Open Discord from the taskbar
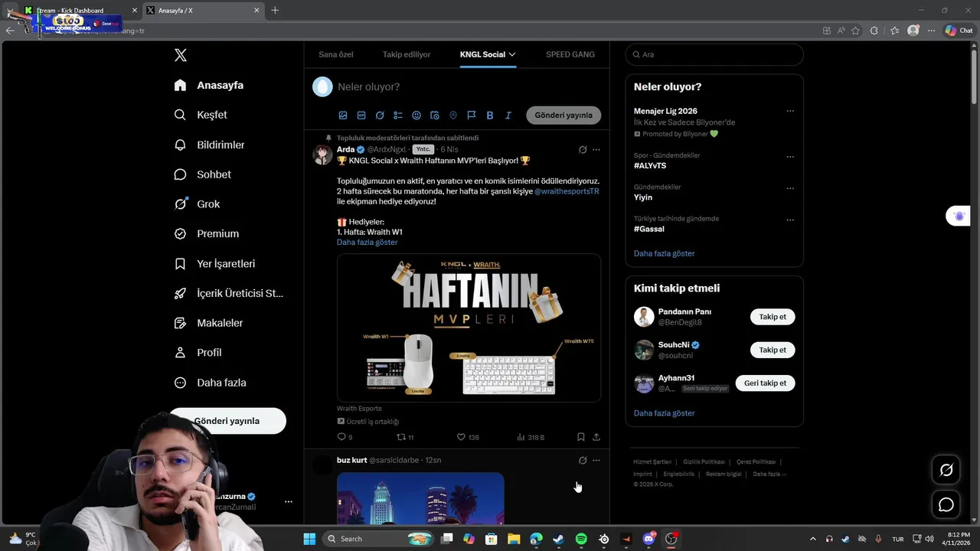The height and width of the screenshot is (551, 980). [x=649, y=539]
